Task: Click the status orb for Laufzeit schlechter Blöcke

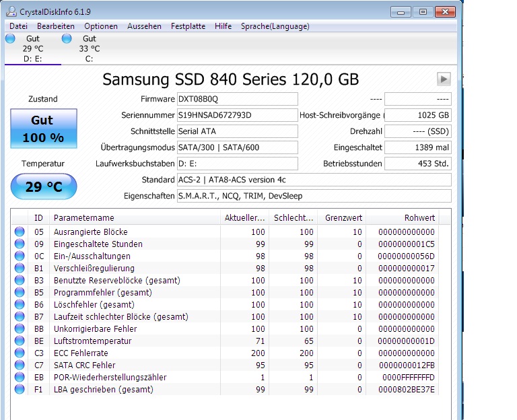Action: (20, 316)
